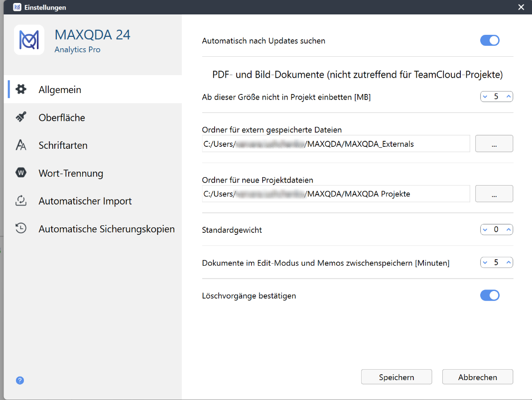Decrease embed size limit in MB

pos(485,97)
